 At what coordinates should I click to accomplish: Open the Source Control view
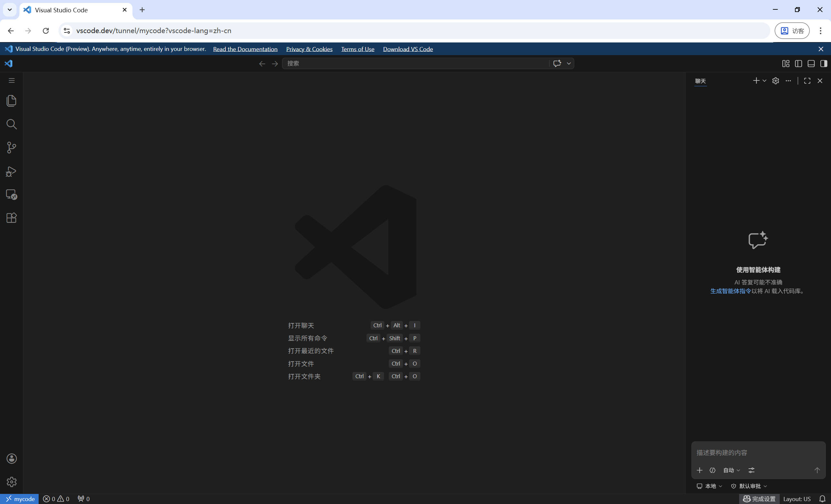11,148
